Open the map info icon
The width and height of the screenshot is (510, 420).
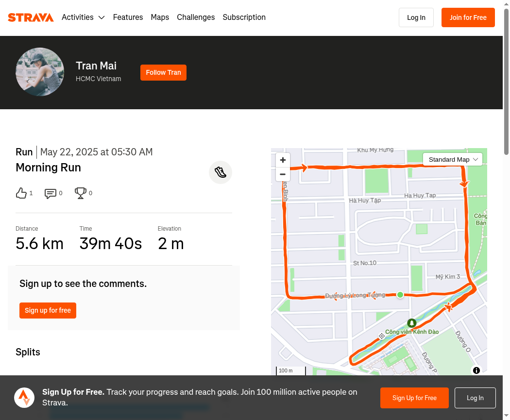coord(476,370)
